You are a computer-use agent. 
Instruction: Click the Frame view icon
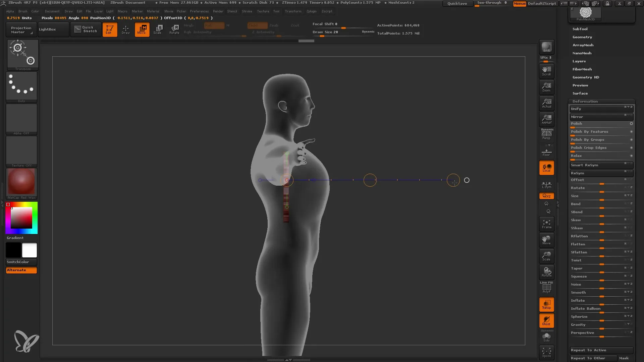(547, 225)
